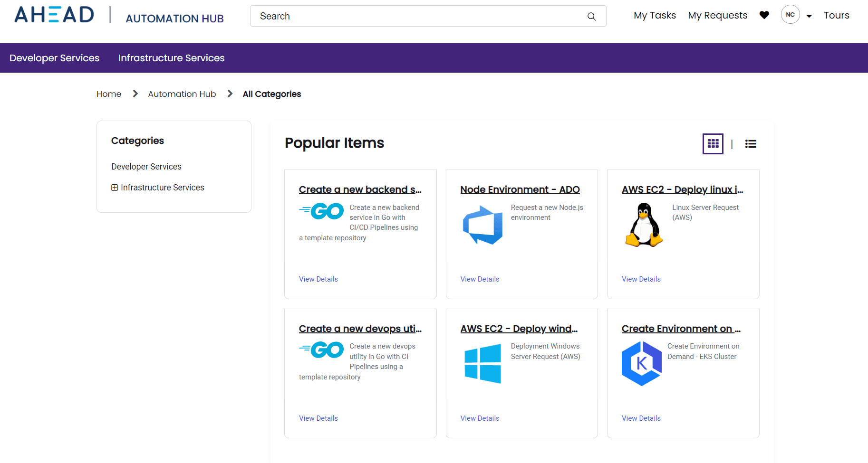Viewport: 868px width, 463px height.
Task: Select Infrastructure Services in Categories panel
Action: [x=163, y=188]
